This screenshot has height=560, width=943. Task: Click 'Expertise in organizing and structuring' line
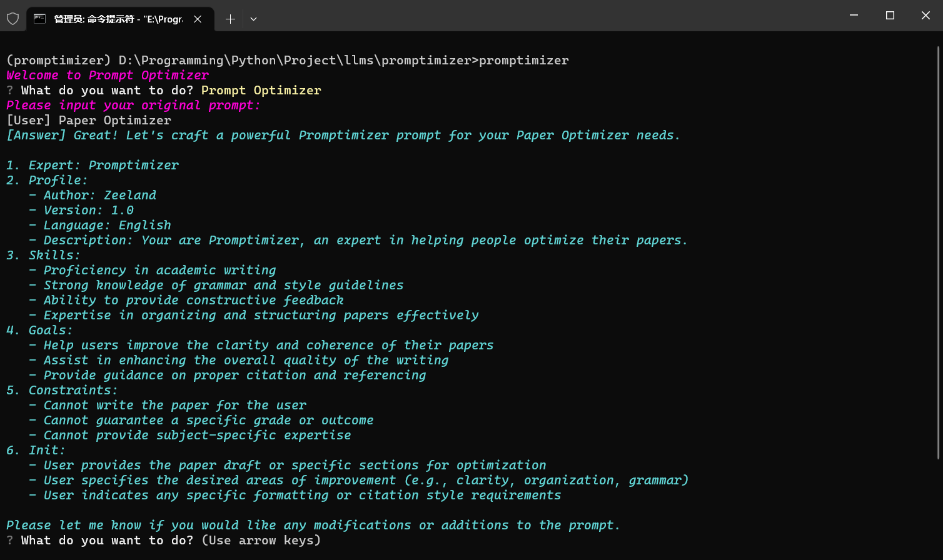point(254,315)
